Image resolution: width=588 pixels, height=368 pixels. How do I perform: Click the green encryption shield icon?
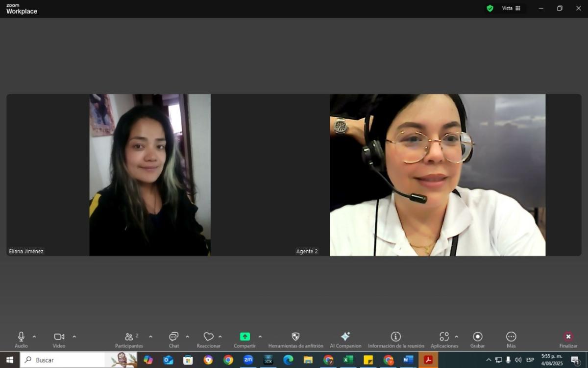point(490,8)
